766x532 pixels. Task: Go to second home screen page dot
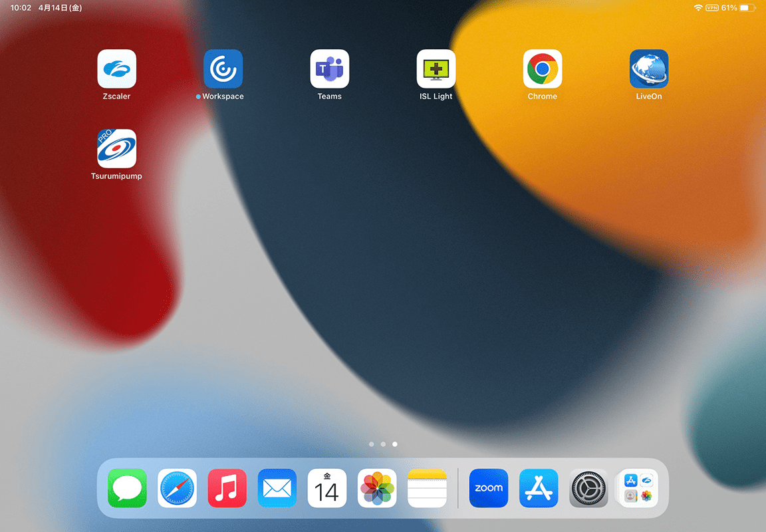tap(383, 444)
